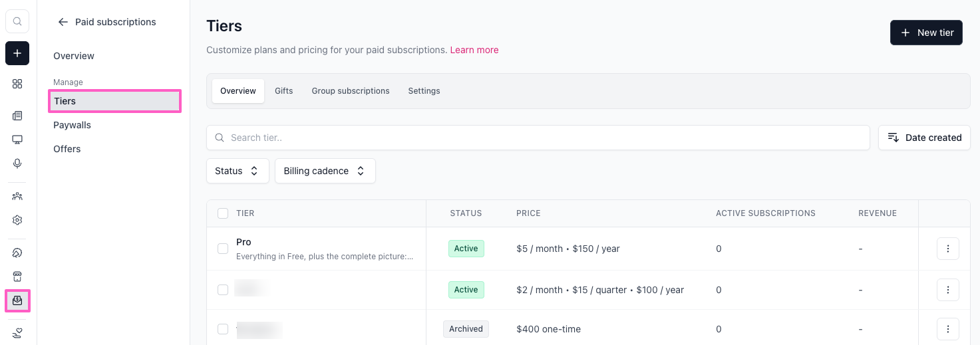Screen dimensions: 980x345
Task: Click the magnifier in the tier search box
Action: [220, 138]
